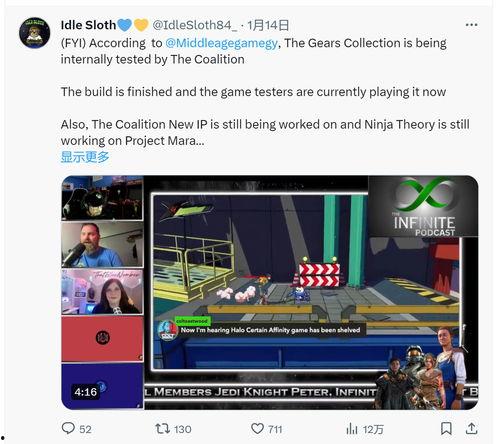Open the Idle Sloth display name
This screenshot has height=444, width=499.
point(88,25)
